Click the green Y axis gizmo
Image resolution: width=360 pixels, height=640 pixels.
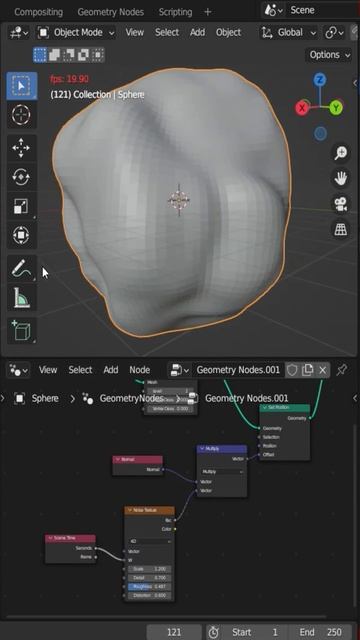(336, 108)
